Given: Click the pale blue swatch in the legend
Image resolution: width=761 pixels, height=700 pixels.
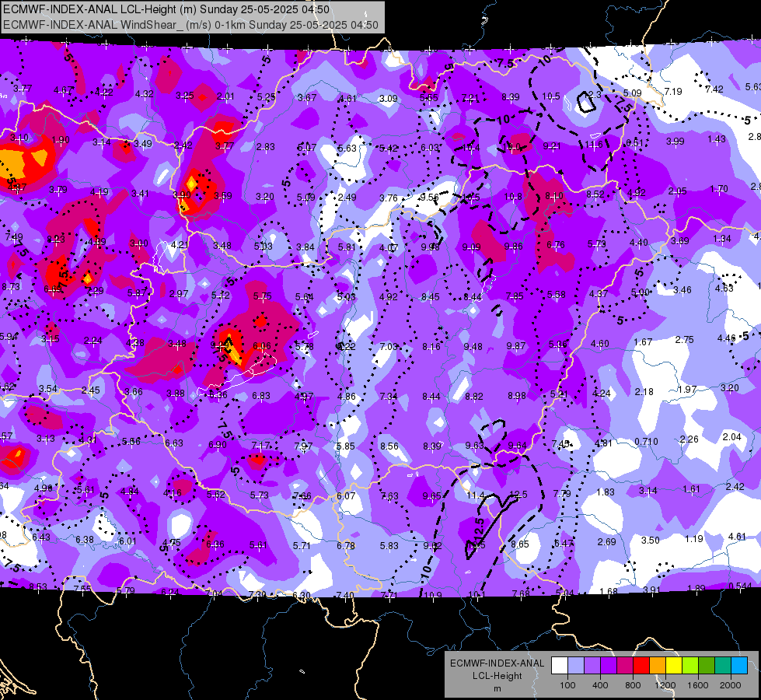Looking at the screenshot, I should (x=576, y=666).
